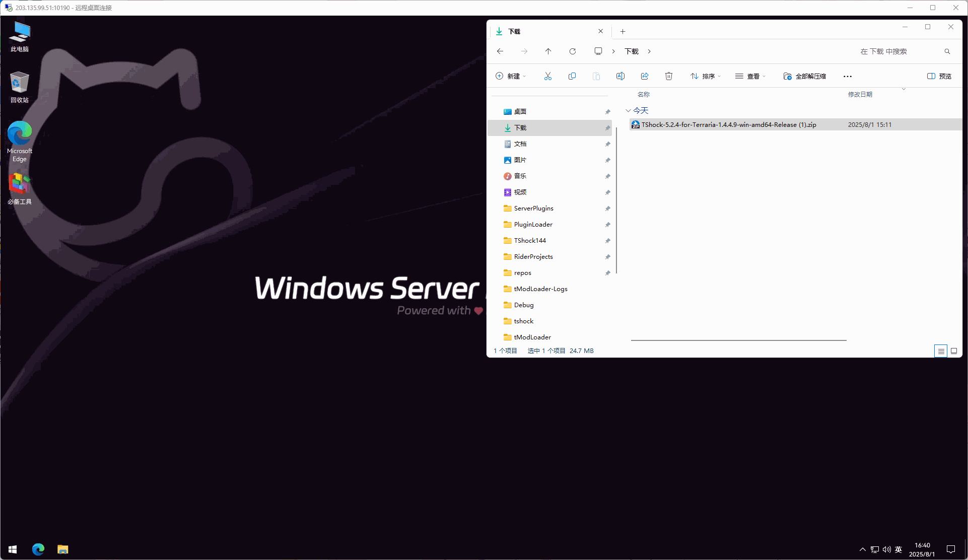Open Debug folder in sidebar
968x560 pixels.
550,305
